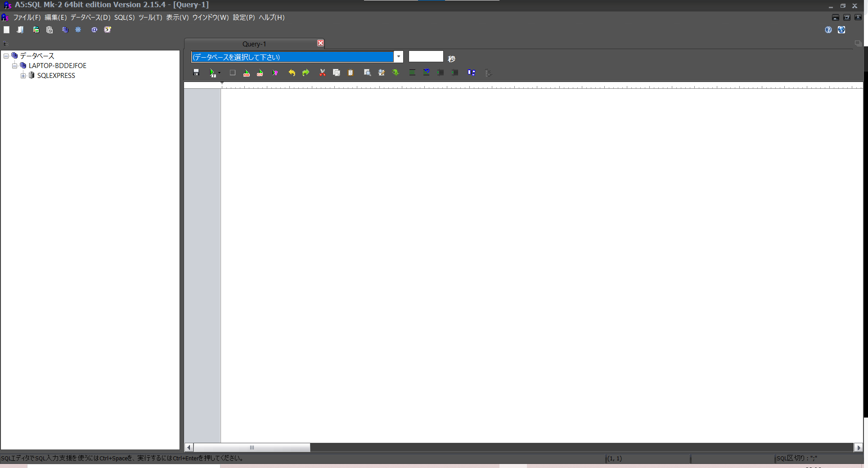Click the table export icon with green arrow
Image resolution: width=868 pixels, height=468 pixels.
[x=36, y=30]
